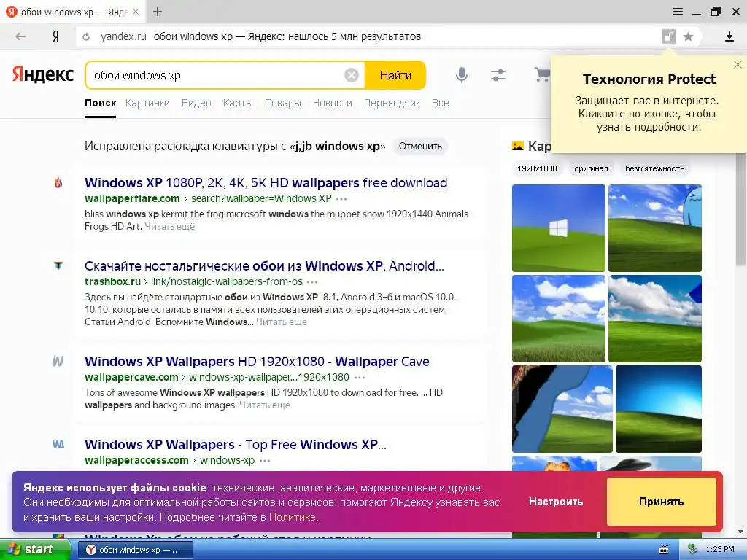Open a new tab with plus icon
This screenshot has width=747, height=560.
pos(158,12)
